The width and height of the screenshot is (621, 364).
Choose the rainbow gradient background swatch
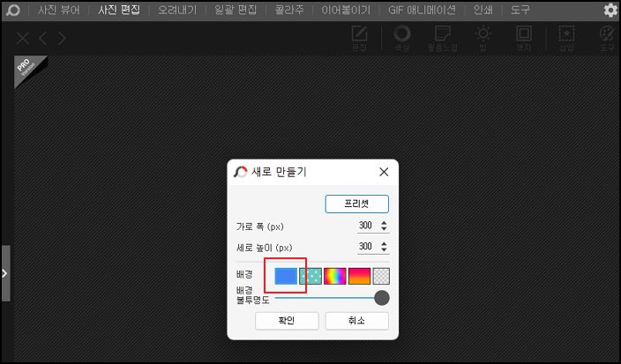pos(335,276)
